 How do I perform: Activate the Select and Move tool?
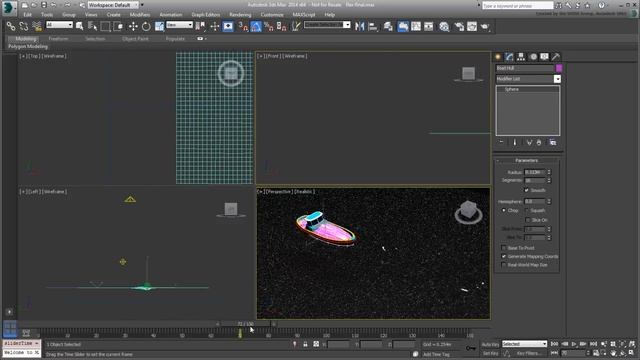point(133,27)
